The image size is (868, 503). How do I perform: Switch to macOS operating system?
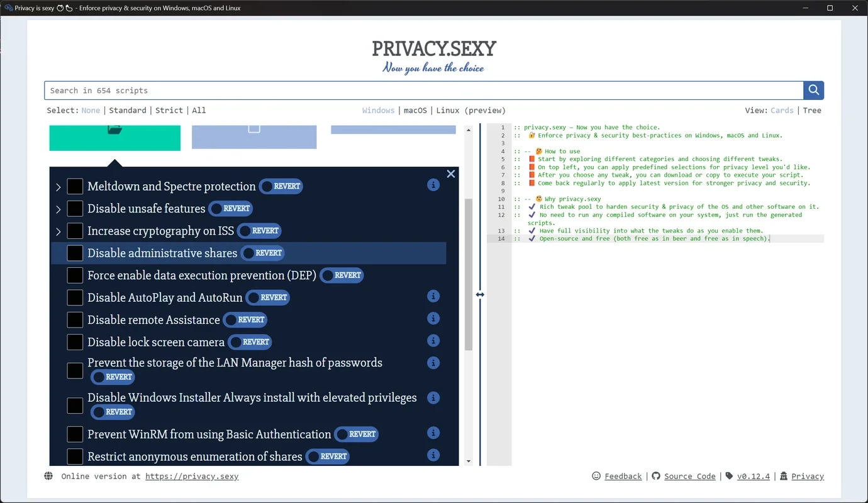pyautogui.click(x=415, y=110)
